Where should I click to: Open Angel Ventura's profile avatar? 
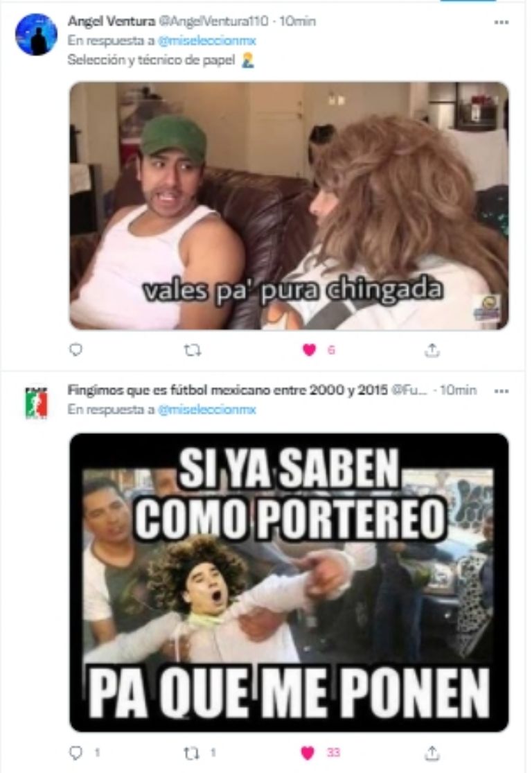(37, 34)
